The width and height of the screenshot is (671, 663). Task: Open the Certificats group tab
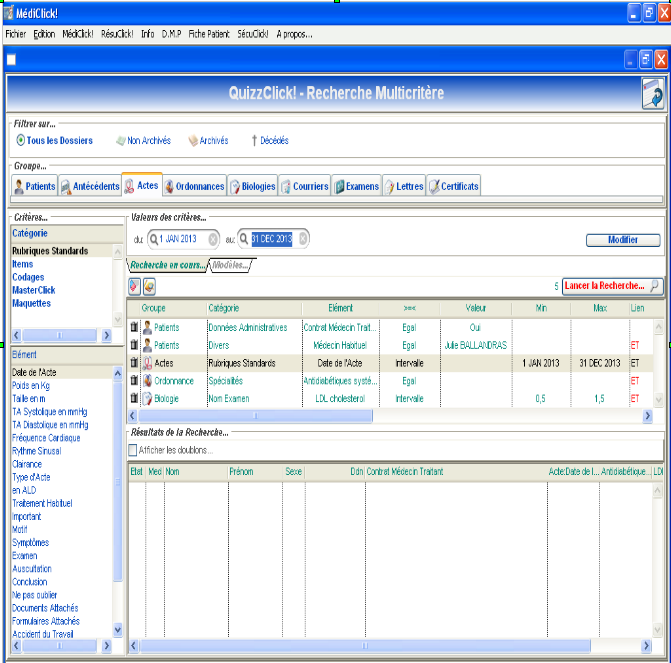point(454,186)
